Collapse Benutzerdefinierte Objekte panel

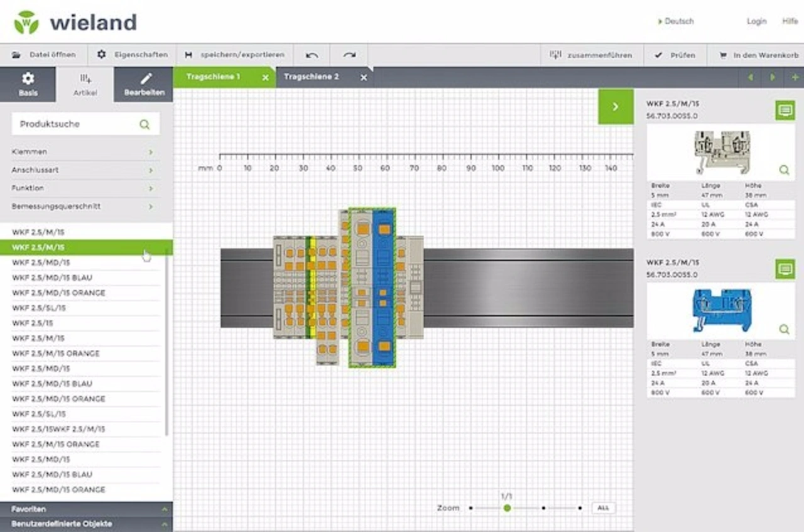[86, 524]
